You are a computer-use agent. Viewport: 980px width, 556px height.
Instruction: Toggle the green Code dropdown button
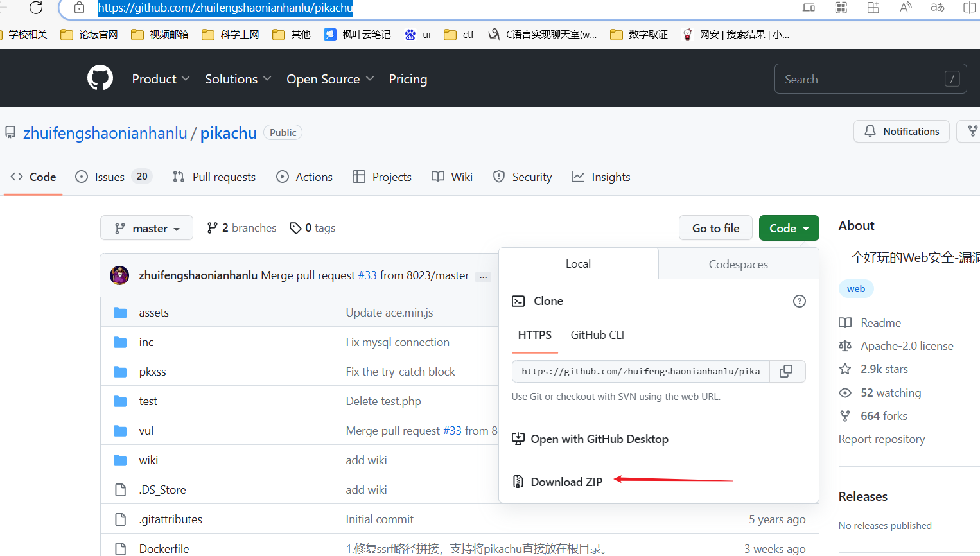coord(789,228)
